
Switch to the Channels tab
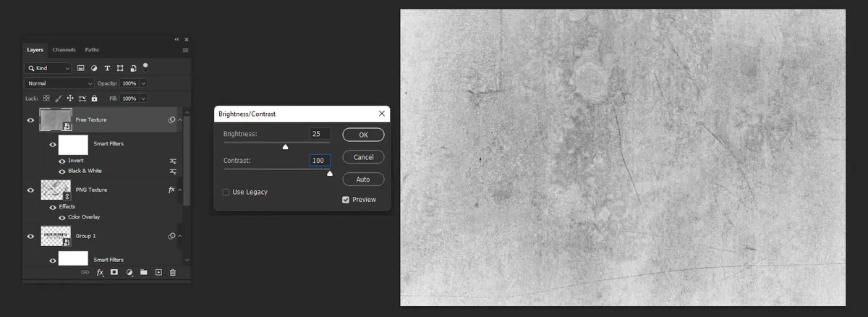click(x=64, y=50)
